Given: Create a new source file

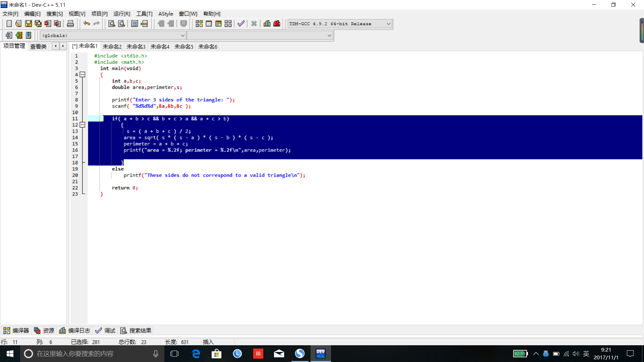Looking at the screenshot, I should tap(9, 24).
